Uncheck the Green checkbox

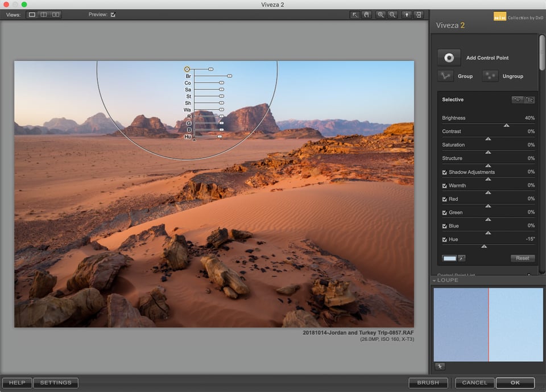click(444, 213)
